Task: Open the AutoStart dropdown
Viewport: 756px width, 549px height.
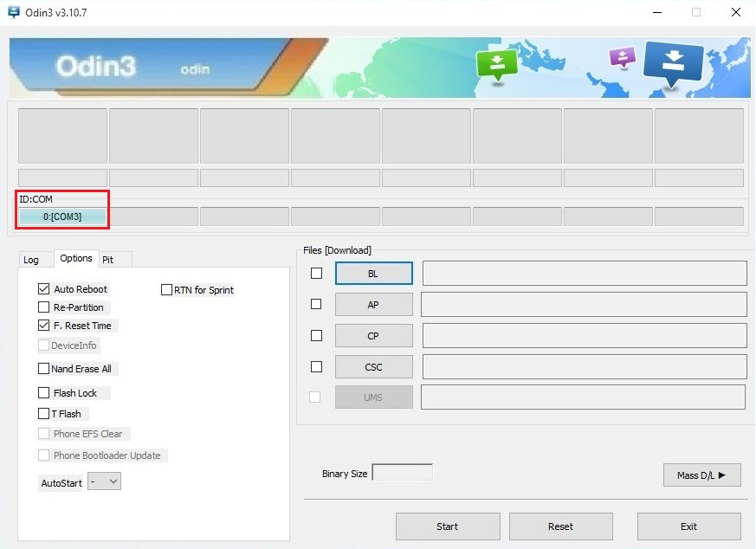Action: click(105, 481)
